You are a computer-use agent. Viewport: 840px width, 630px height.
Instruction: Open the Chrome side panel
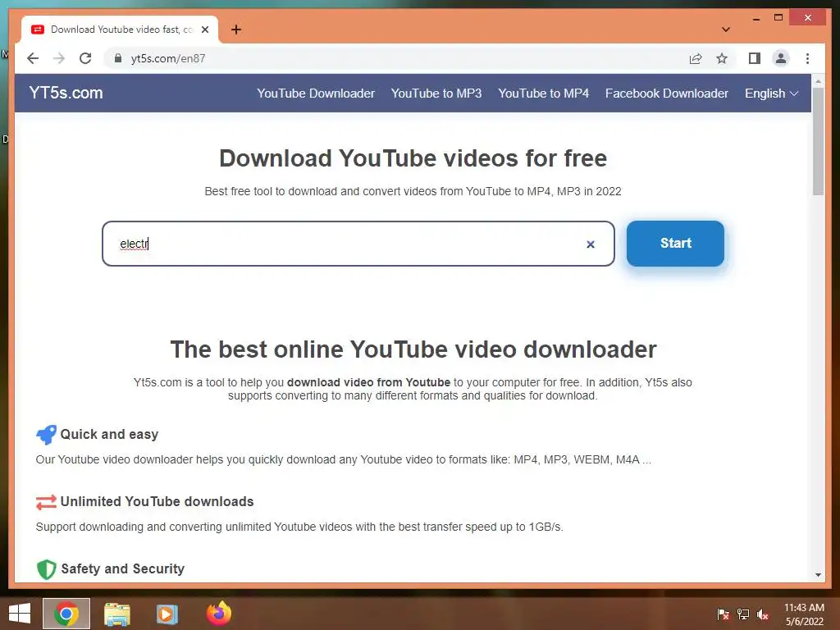click(755, 58)
